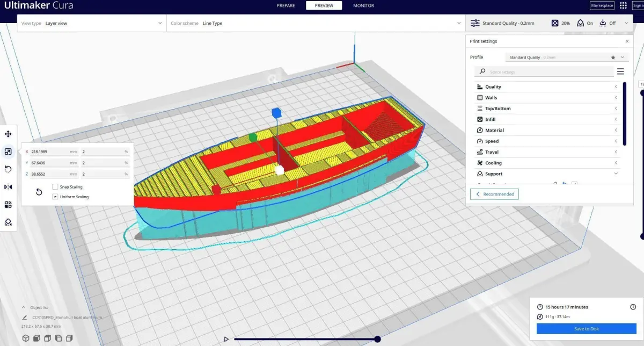Select the Rotate tool in left toolbar
The width and height of the screenshot is (644, 346).
click(8, 169)
